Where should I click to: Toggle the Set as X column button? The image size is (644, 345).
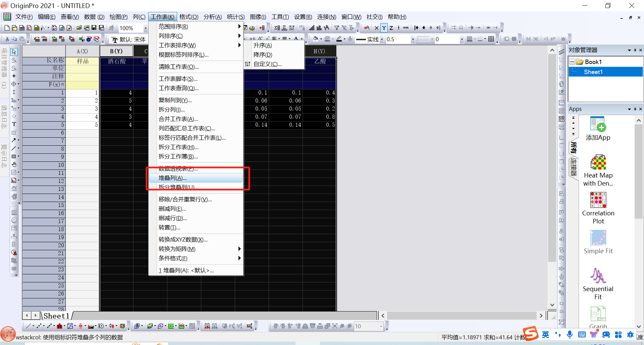pyautogui.click(x=376, y=28)
